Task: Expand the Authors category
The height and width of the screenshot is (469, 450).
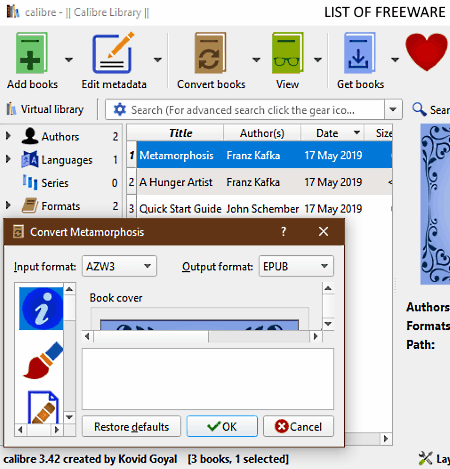Action: click(x=8, y=136)
